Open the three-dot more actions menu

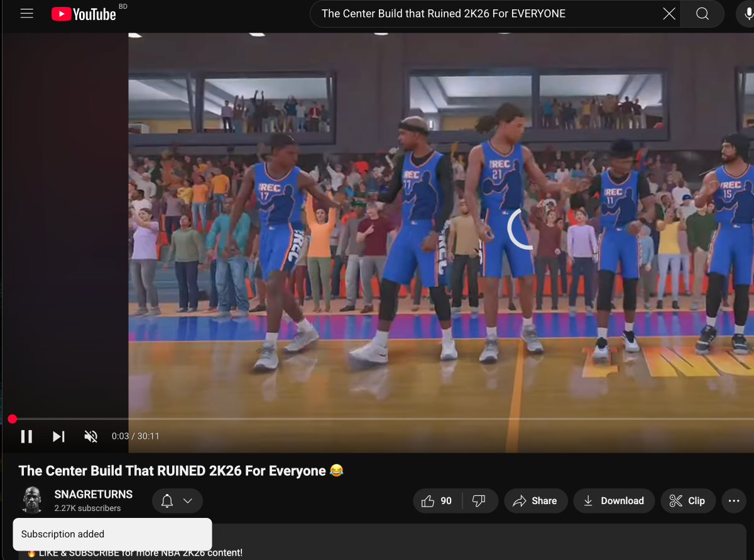(734, 501)
